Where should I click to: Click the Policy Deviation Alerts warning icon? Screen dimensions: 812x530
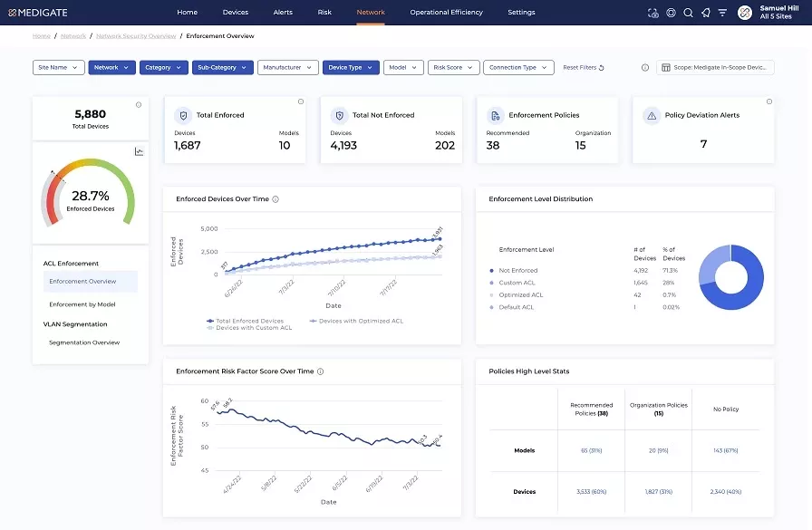(x=652, y=115)
